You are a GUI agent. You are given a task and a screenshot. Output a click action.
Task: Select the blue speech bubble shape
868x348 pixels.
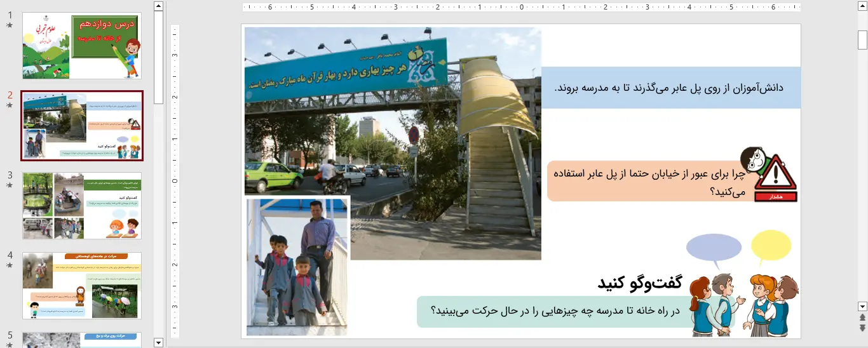(714, 249)
